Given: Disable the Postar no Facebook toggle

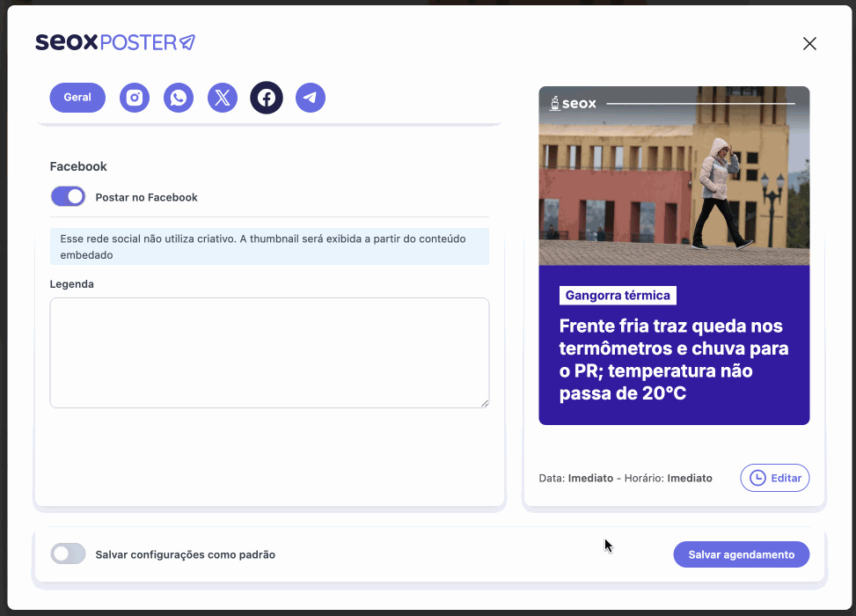Looking at the screenshot, I should click(x=68, y=196).
